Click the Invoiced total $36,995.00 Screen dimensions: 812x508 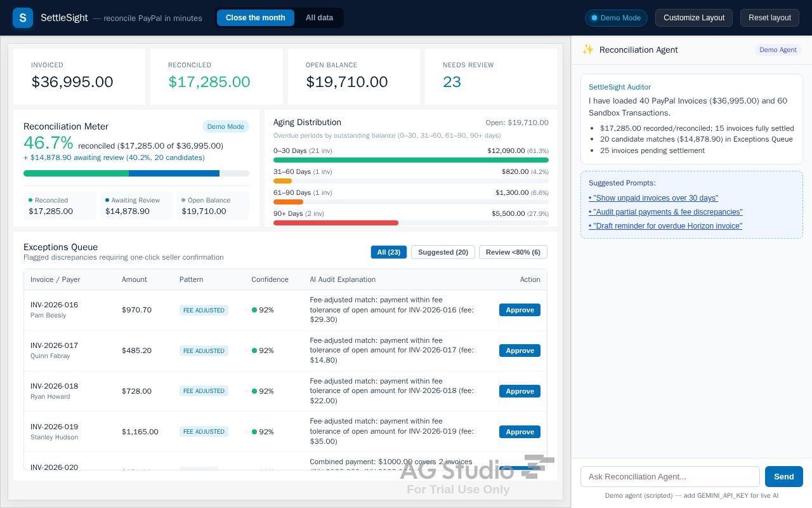pyautogui.click(x=72, y=82)
